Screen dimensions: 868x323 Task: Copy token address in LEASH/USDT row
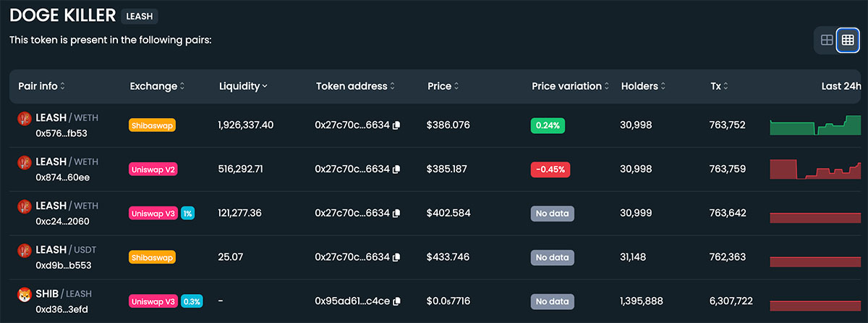pos(396,257)
